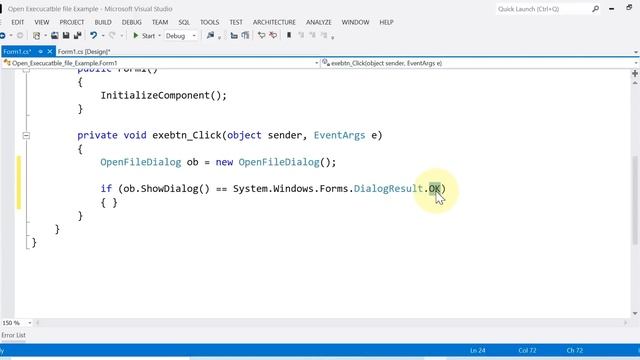Comment out the selected lines icon
Viewport: 640px width, 360px height.
[x=261, y=36]
